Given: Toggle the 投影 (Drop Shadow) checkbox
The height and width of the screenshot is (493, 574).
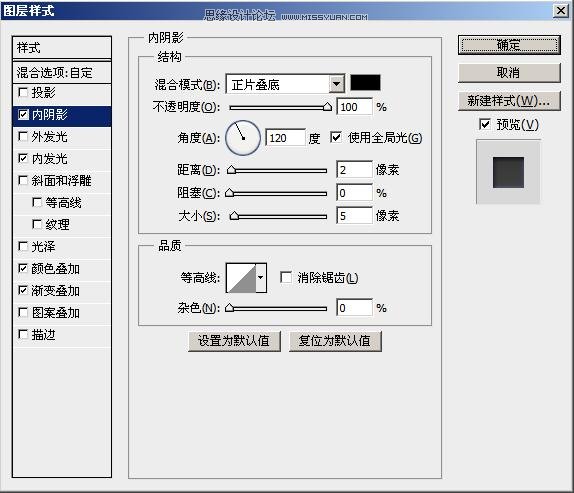Looking at the screenshot, I should 23,93.
